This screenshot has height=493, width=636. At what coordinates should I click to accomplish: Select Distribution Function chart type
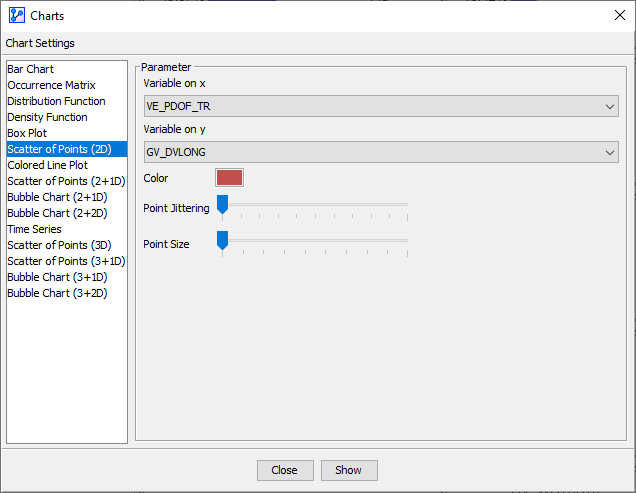point(56,101)
